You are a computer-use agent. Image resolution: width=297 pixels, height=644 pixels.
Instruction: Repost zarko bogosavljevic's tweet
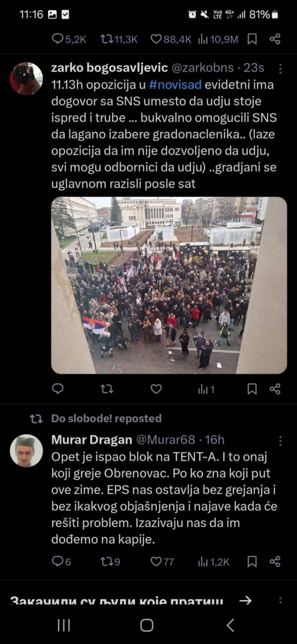pyautogui.click(x=107, y=389)
